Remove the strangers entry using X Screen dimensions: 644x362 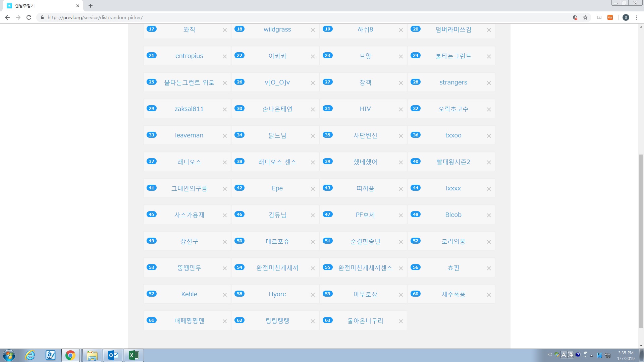[489, 83]
